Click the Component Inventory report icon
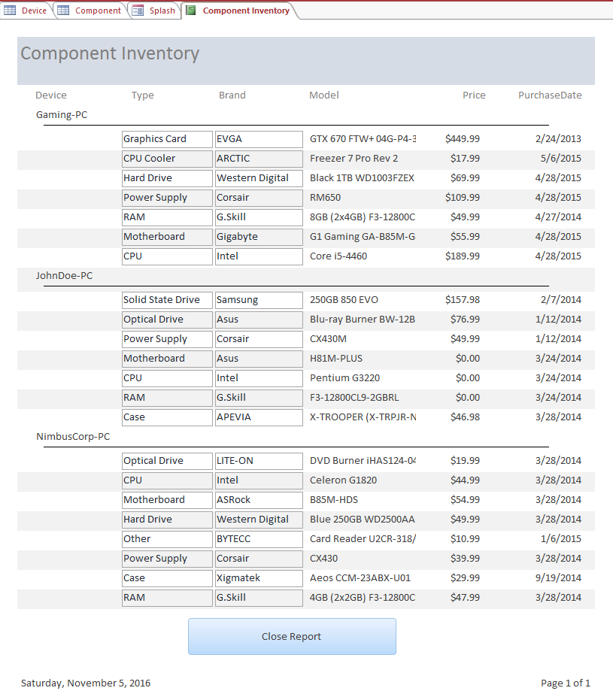Screen dimensions: 613x700 pyautogui.click(x=190, y=11)
